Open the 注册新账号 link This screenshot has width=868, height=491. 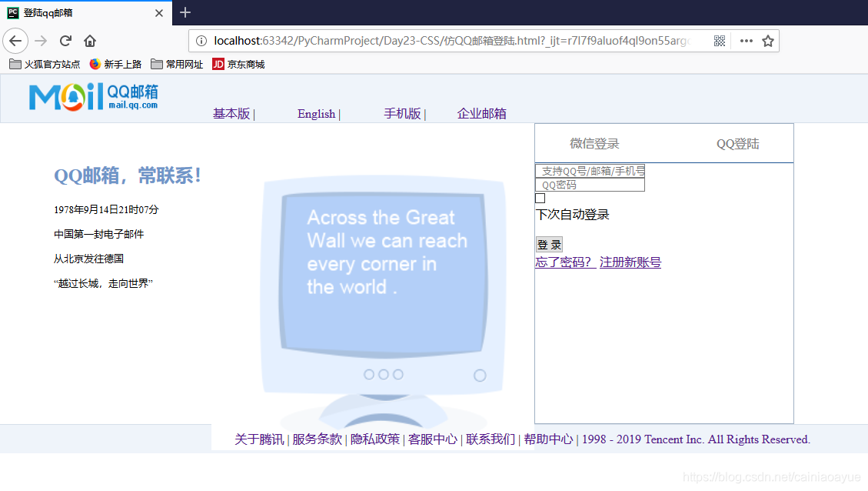[x=630, y=262]
